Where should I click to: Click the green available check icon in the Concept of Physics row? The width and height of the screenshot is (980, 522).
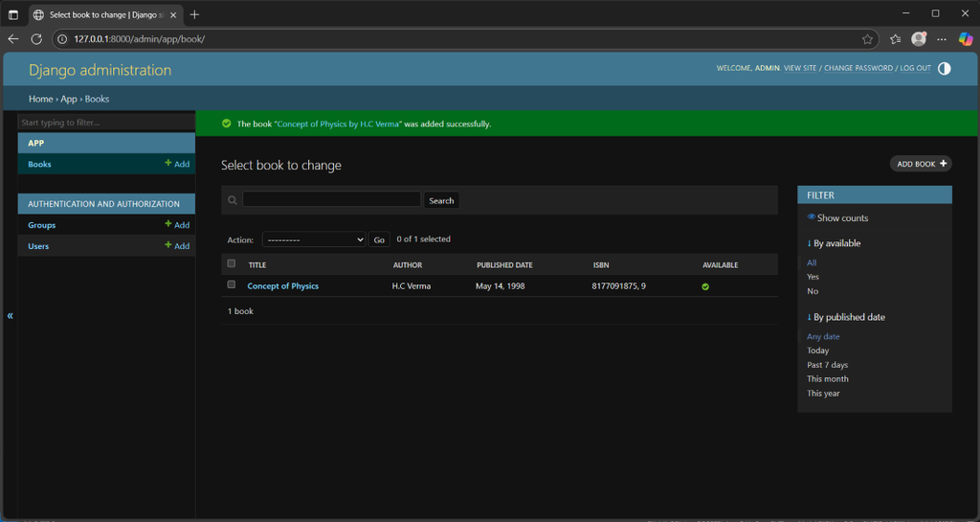[x=705, y=286]
